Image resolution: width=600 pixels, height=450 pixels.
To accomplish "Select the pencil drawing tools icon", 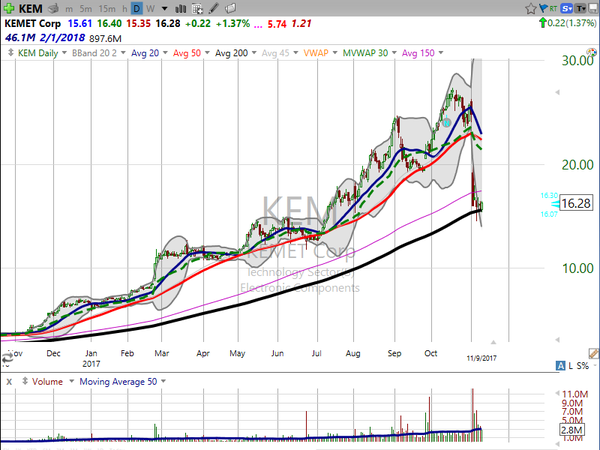I will point(214,8).
